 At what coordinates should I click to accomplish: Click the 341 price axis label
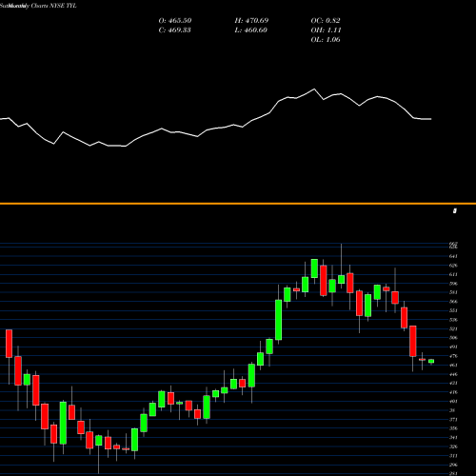453,438
